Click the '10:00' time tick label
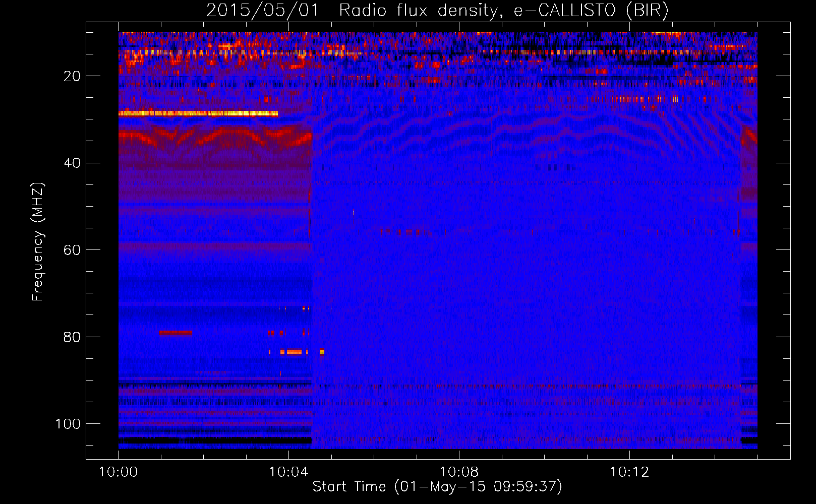The image size is (816, 504). [x=118, y=472]
